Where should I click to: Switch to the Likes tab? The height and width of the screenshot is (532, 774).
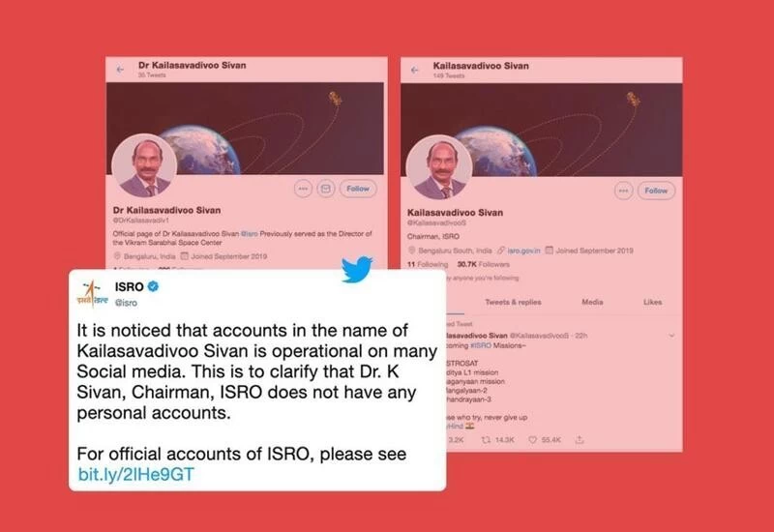652,302
